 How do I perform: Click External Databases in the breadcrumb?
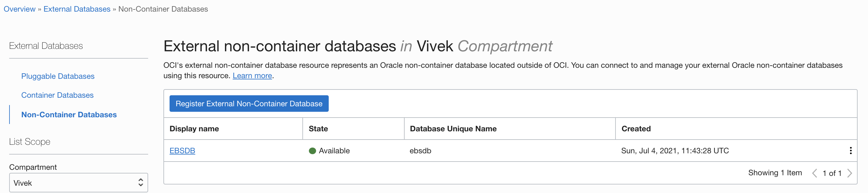click(77, 9)
